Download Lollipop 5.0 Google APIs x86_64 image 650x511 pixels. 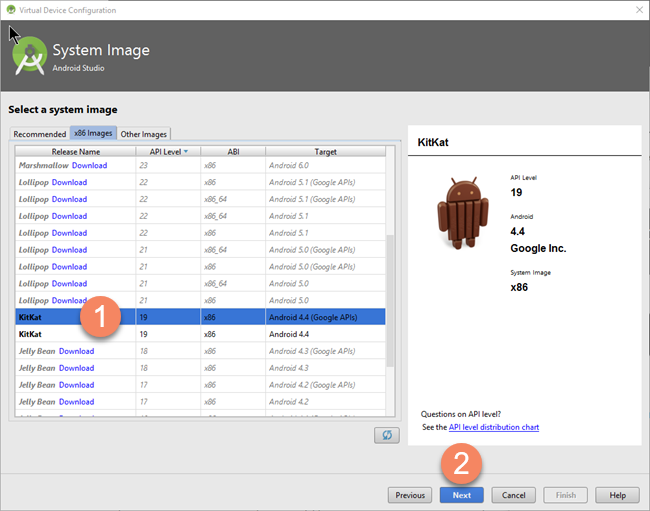69,250
